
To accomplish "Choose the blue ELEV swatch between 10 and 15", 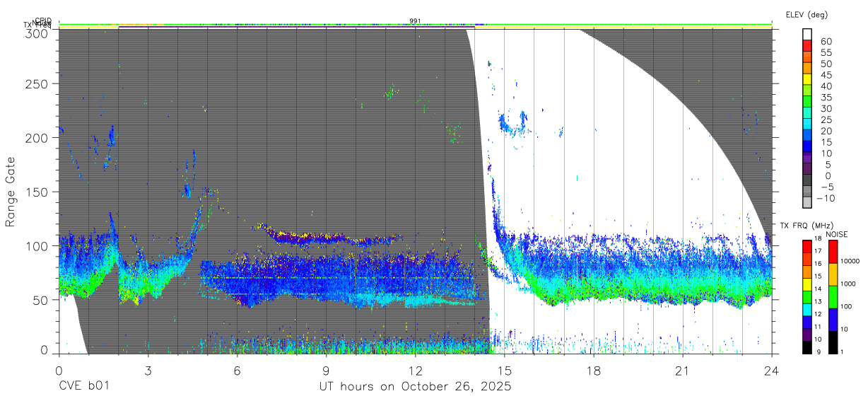I will (x=807, y=148).
